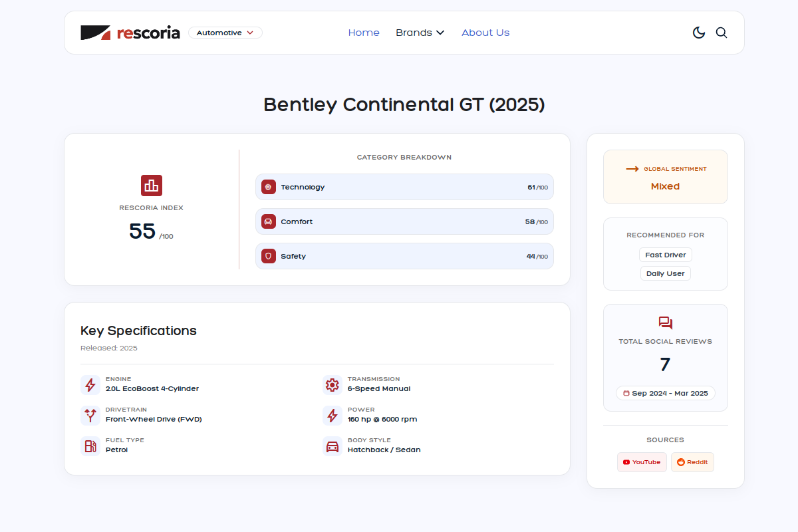Click the Body Style car icon
This screenshot has height=532, width=798.
pyautogui.click(x=332, y=446)
